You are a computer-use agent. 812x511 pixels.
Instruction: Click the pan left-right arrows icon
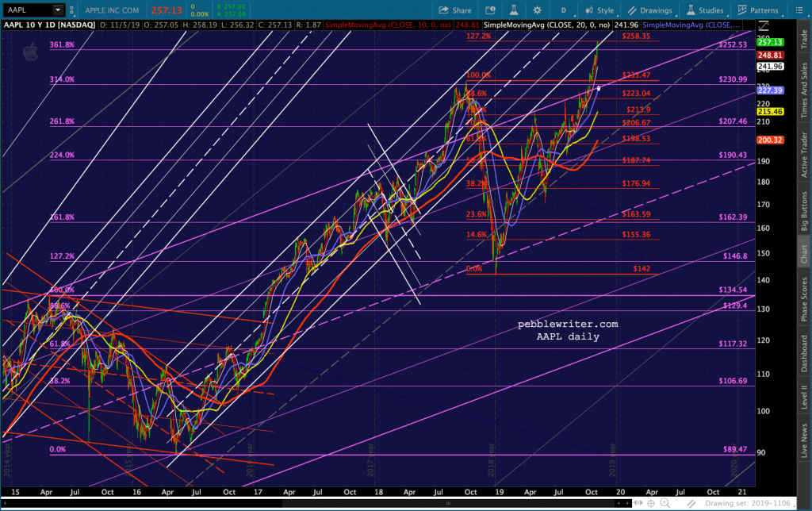[638, 503]
